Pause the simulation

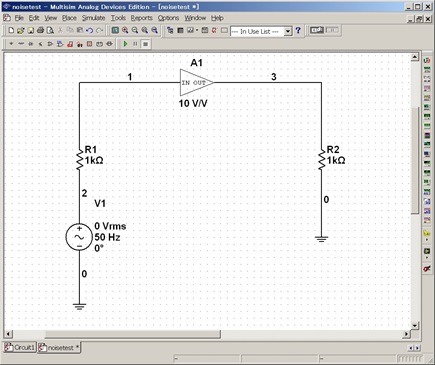(x=135, y=44)
